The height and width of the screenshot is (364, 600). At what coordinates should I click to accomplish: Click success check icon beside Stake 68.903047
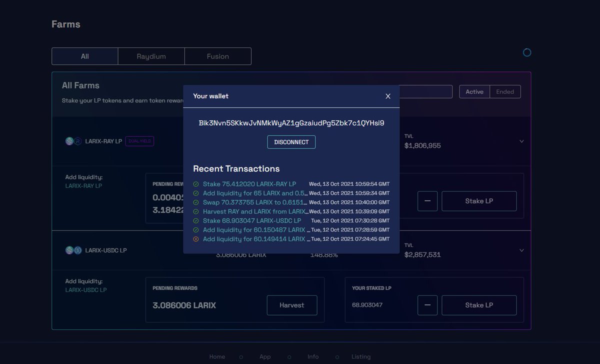click(196, 220)
